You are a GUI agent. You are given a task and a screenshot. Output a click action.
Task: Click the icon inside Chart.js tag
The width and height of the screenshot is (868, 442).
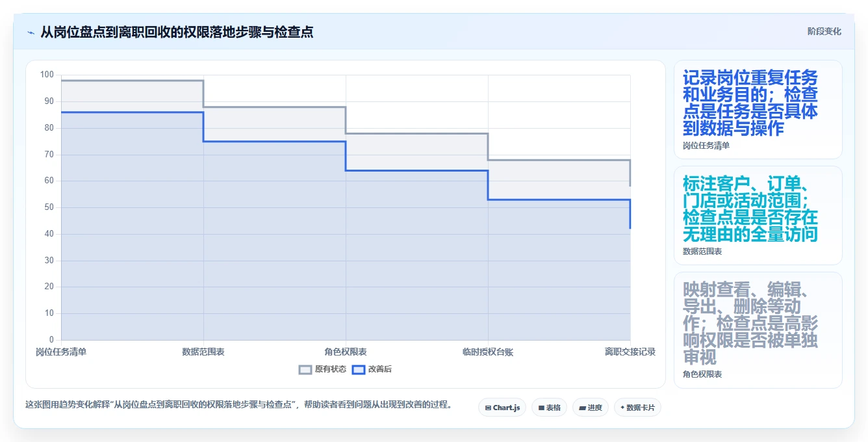(489, 408)
